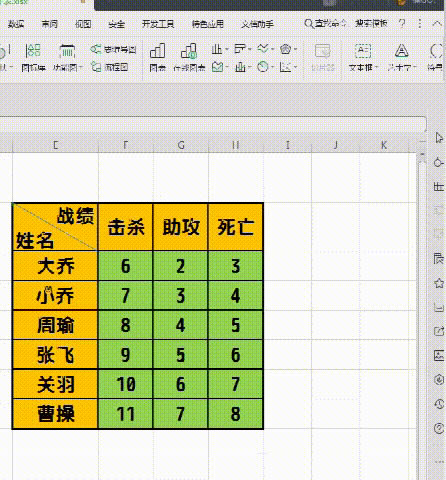The width and height of the screenshot is (446, 480).
Task: Insert a radar chart from the ribbon
Action: (x=286, y=49)
